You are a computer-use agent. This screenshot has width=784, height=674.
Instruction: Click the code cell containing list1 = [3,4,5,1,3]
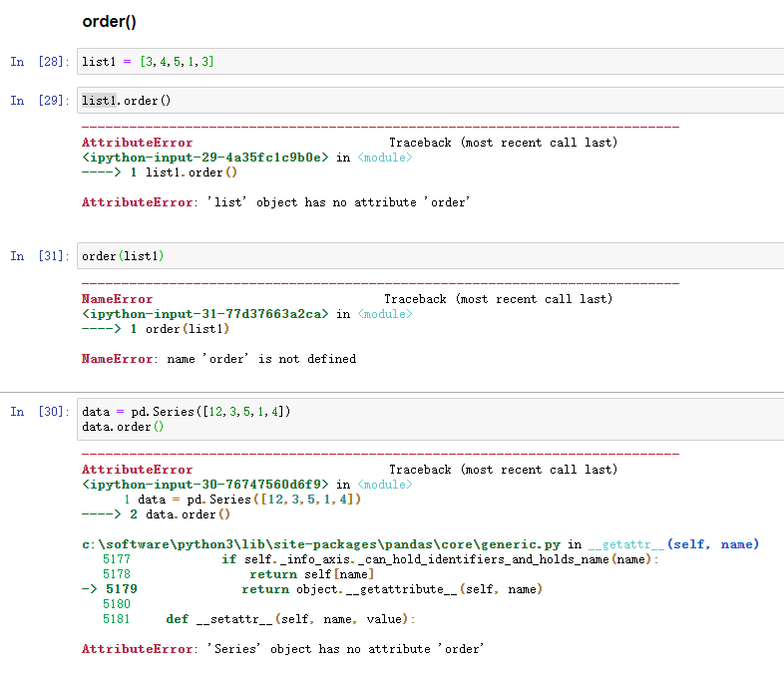(399, 62)
